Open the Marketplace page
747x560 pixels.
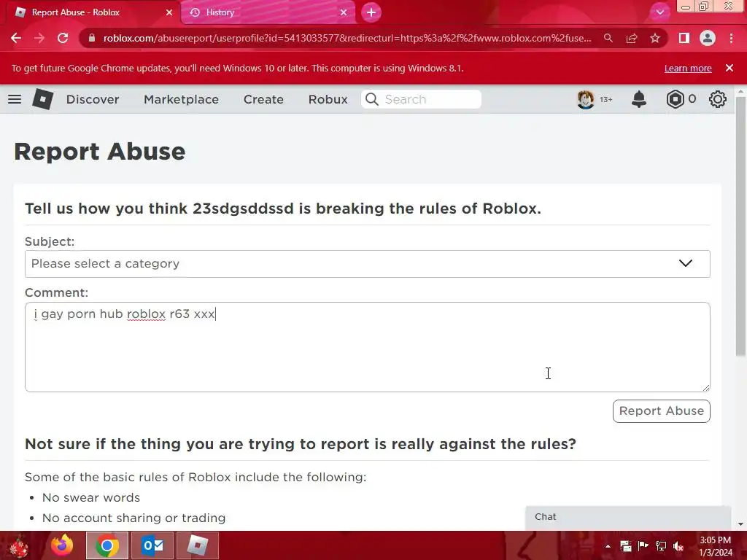181,99
